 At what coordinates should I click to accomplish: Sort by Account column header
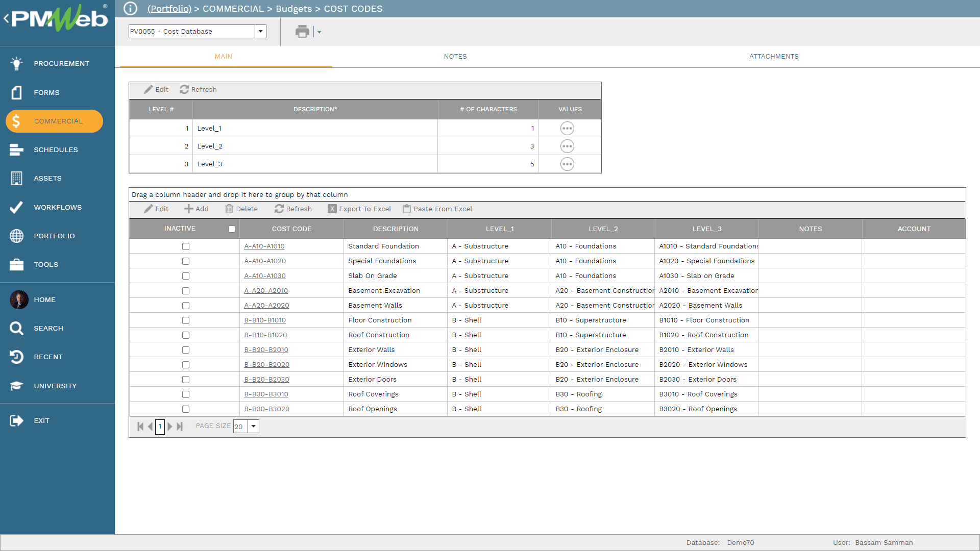point(914,229)
